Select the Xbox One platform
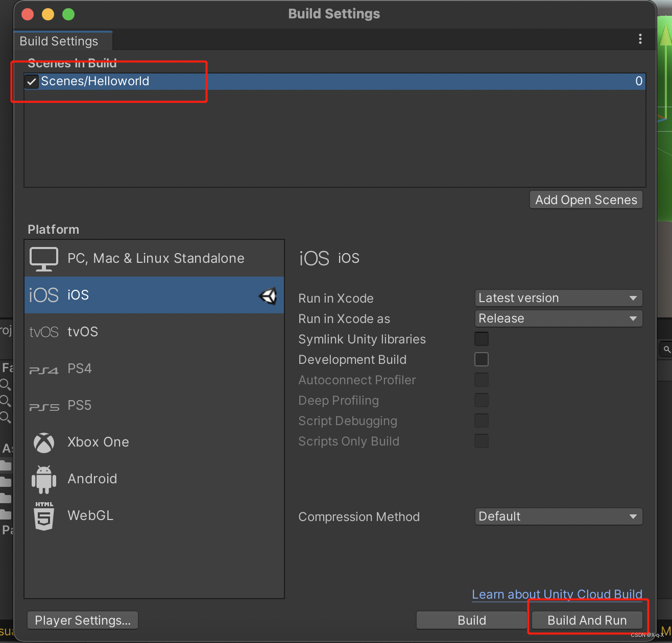The image size is (672, 643). pos(154,442)
